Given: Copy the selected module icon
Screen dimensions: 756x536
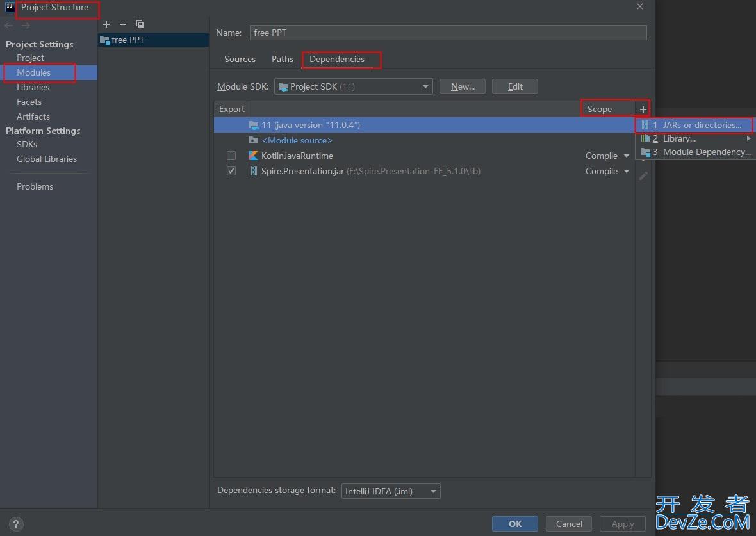Looking at the screenshot, I should (x=140, y=24).
